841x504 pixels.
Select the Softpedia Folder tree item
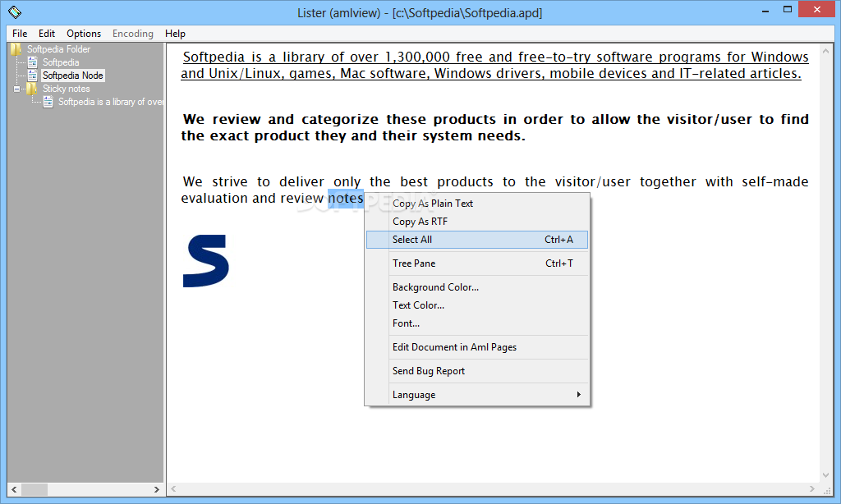(x=58, y=49)
